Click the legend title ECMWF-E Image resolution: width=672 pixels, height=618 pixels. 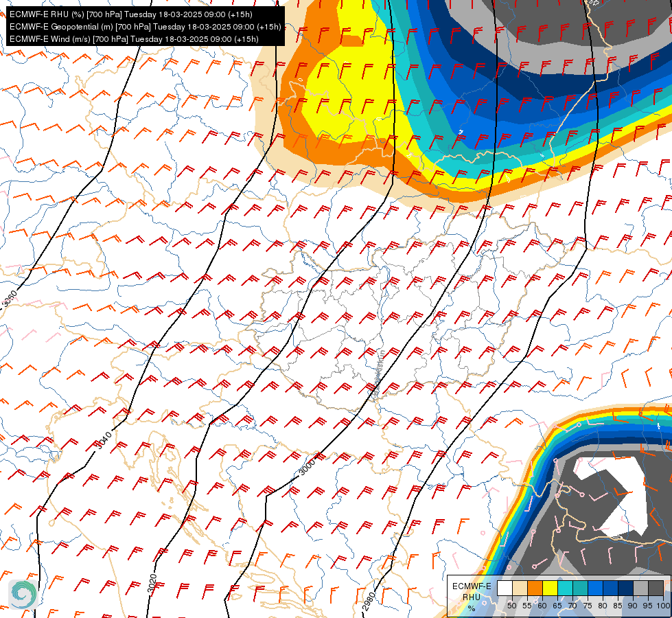click(x=472, y=586)
